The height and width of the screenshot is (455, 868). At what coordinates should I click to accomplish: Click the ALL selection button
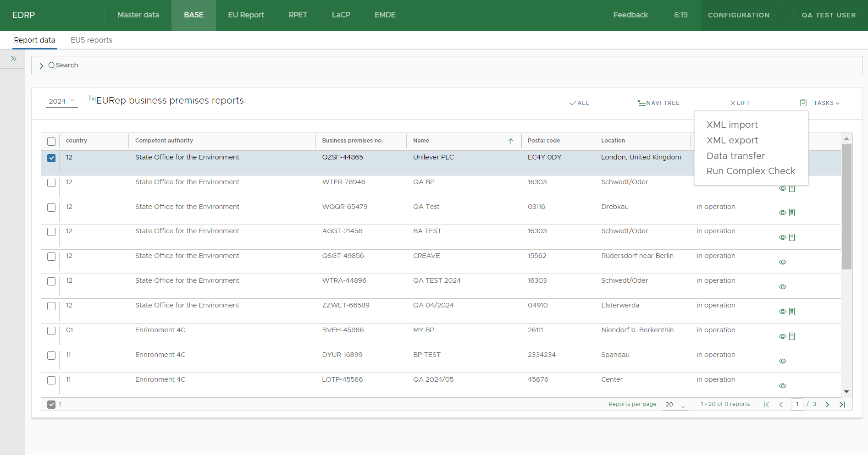pos(579,103)
